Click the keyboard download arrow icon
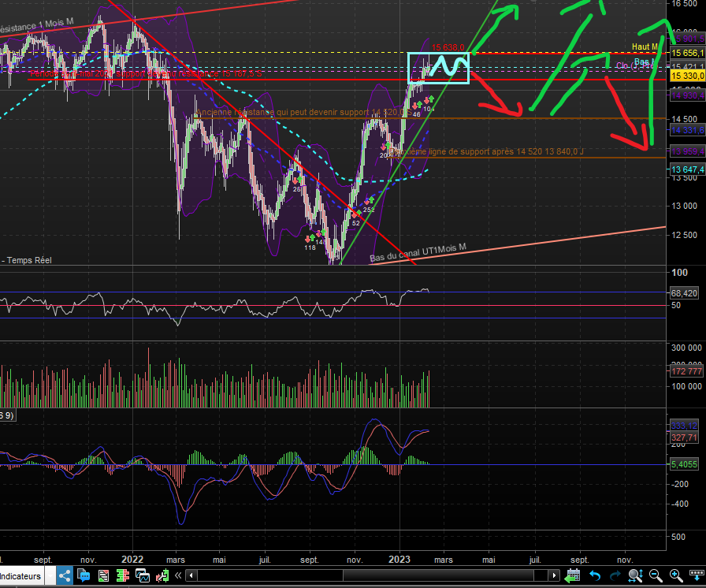 (697, 575)
